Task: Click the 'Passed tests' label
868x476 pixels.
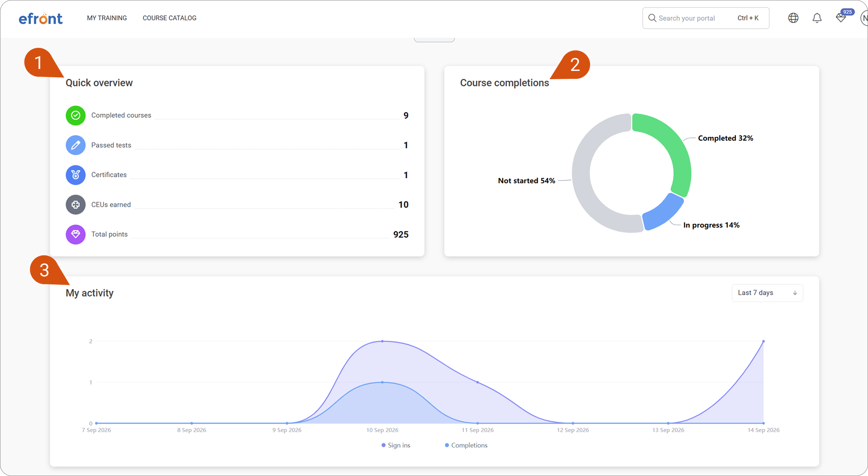Action: pyautogui.click(x=111, y=145)
